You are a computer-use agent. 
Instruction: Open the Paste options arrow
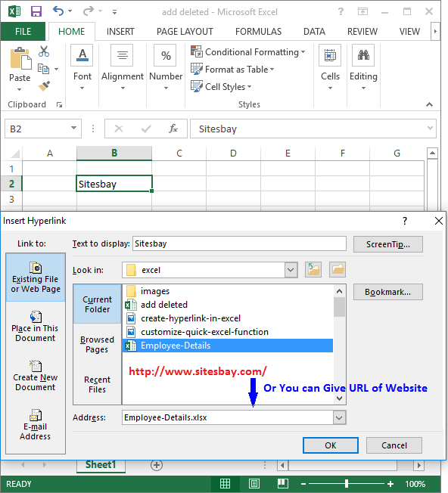pos(20,90)
